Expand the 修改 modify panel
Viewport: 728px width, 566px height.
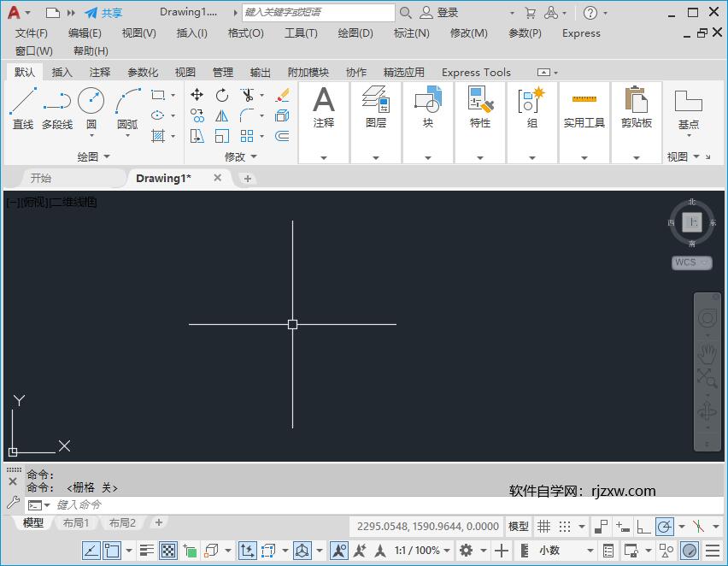pyautogui.click(x=240, y=156)
